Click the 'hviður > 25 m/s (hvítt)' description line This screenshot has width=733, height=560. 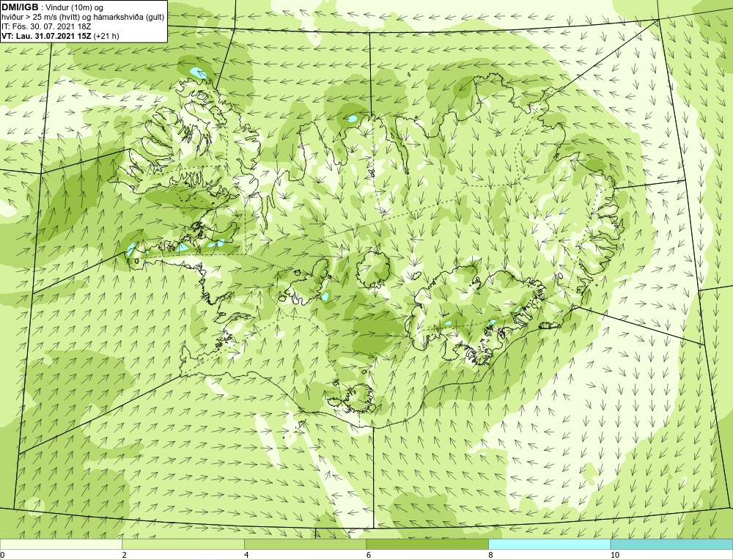pyautogui.click(x=82, y=18)
